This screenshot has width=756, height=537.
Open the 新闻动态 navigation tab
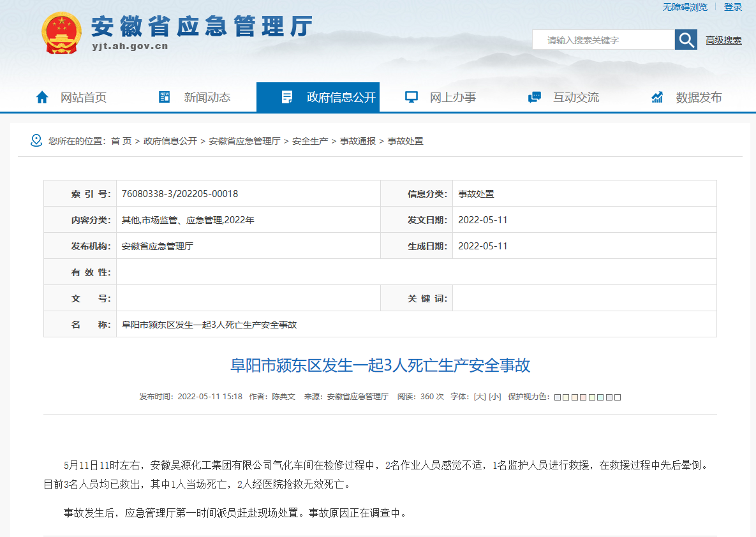click(207, 97)
